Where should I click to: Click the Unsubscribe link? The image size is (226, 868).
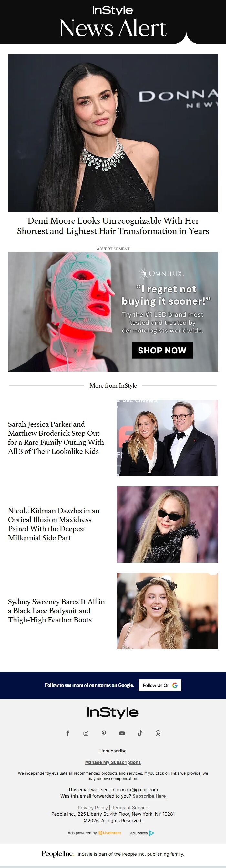click(x=113, y=751)
